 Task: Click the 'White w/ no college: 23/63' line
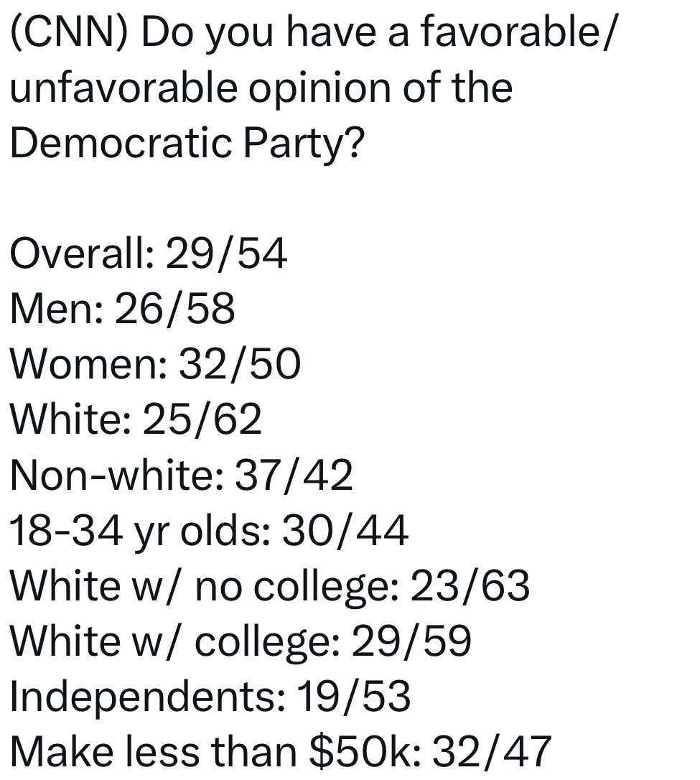(270, 586)
